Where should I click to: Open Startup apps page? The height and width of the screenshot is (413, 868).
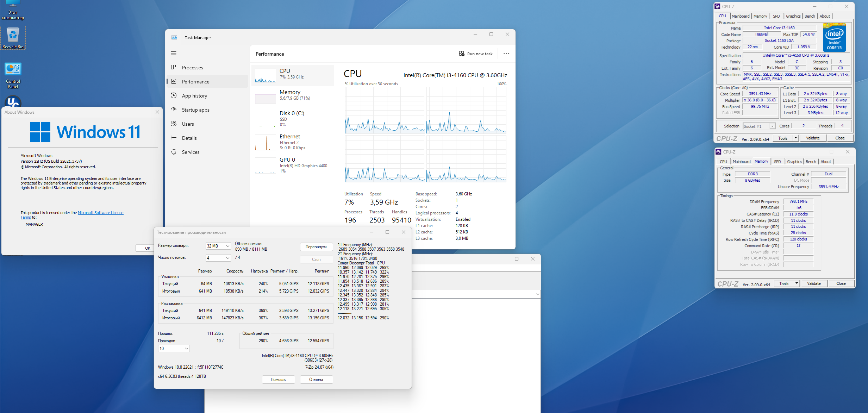(x=207, y=110)
